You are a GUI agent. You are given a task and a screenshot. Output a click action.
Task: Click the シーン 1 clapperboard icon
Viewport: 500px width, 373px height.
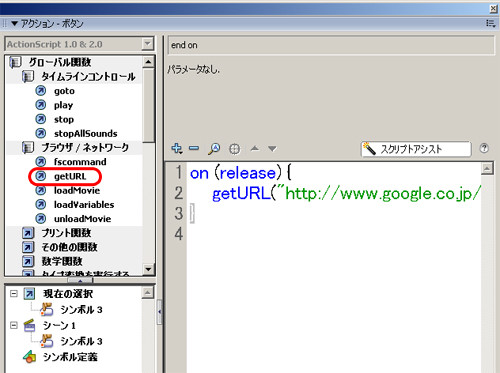29,325
